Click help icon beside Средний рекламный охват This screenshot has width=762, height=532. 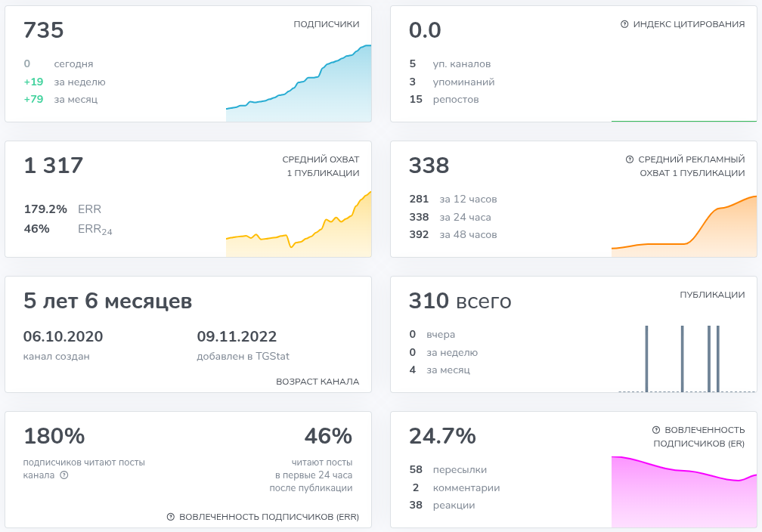[629, 159]
